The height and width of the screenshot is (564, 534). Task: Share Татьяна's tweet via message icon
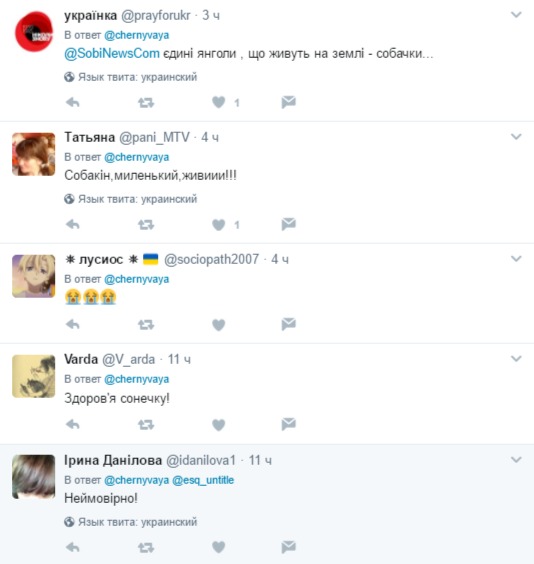pos(288,224)
